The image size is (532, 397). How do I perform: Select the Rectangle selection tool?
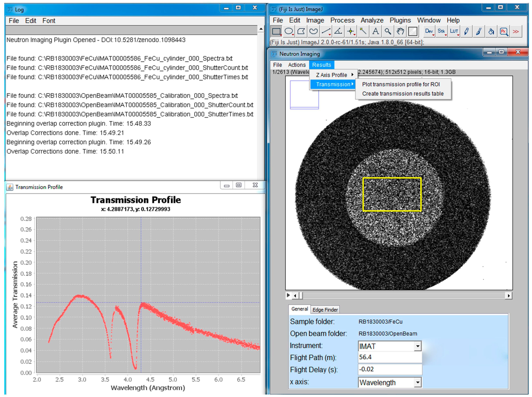(x=276, y=31)
